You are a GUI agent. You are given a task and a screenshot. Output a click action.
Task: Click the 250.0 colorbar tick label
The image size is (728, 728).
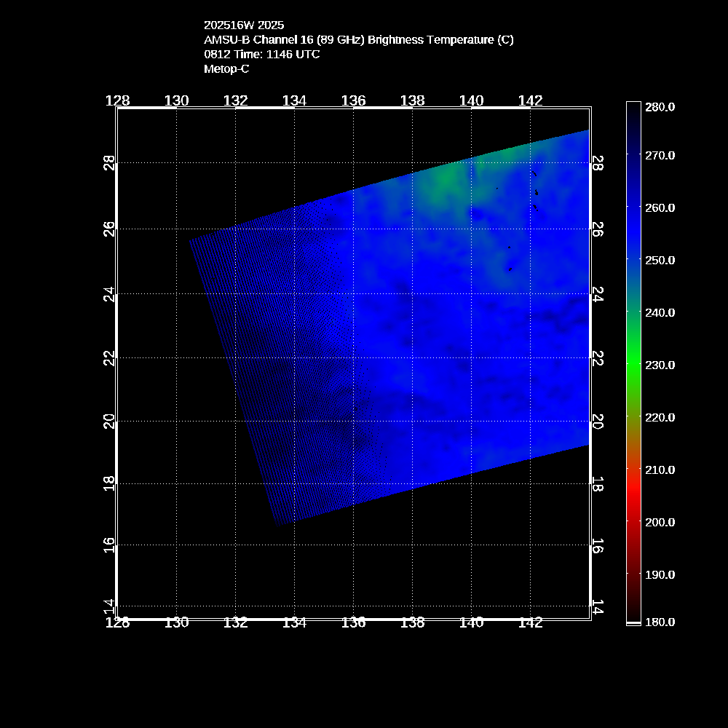660,260
